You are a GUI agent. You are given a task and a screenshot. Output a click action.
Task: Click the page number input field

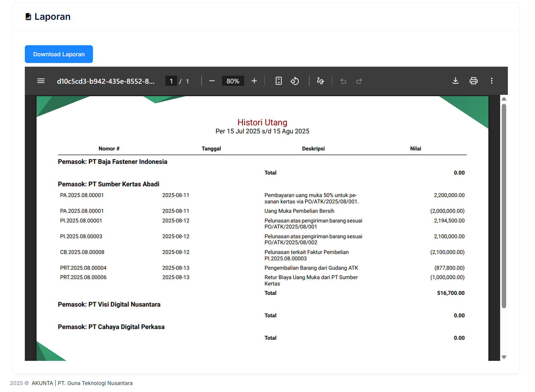pyautogui.click(x=171, y=81)
